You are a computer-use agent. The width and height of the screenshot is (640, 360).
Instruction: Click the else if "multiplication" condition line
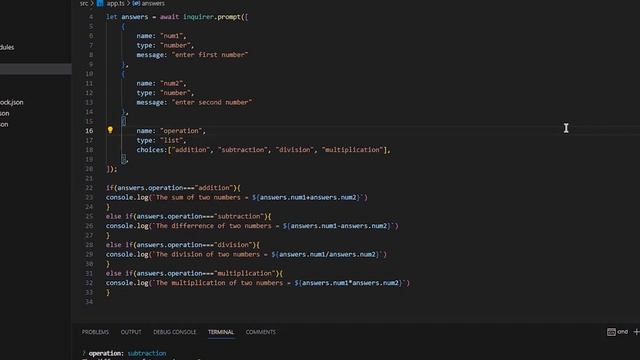click(x=194, y=273)
